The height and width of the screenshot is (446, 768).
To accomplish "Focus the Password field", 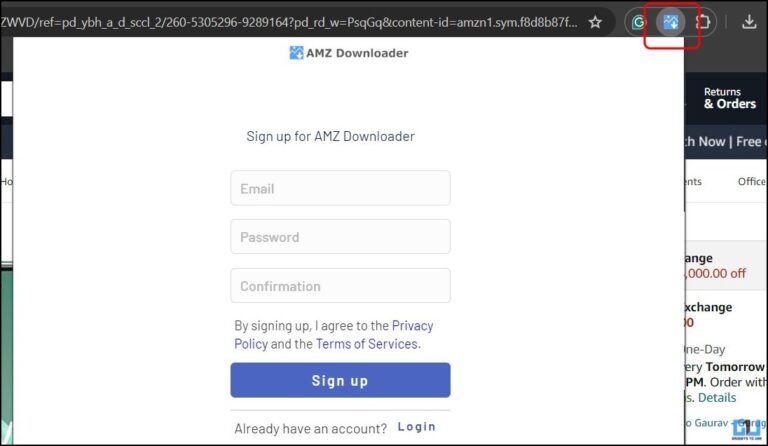I will pyautogui.click(x=340, y=237).
